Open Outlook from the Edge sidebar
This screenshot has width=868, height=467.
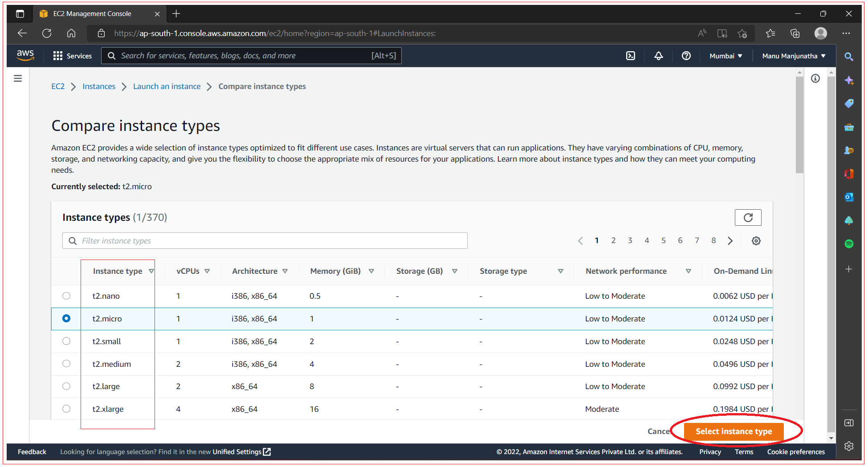[x=849, y=197]
